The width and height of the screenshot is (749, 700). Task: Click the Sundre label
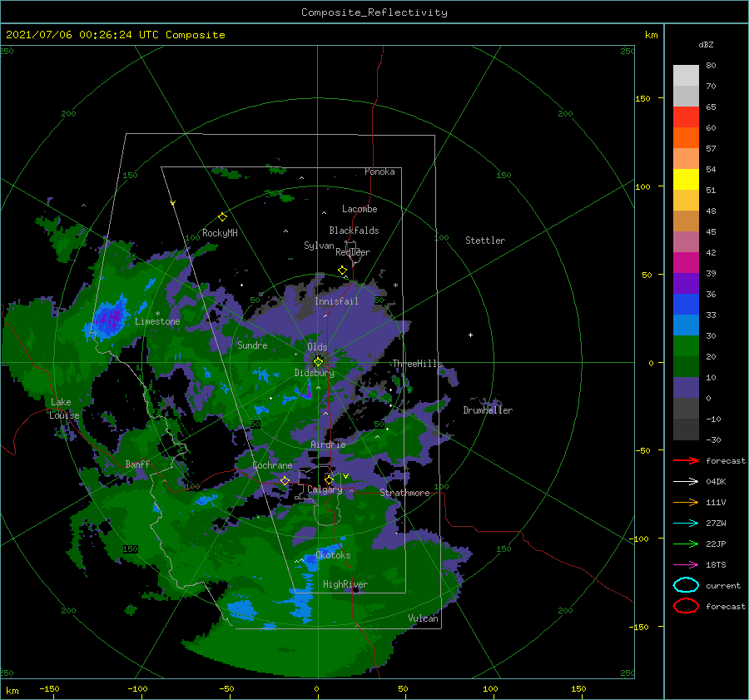pos(253,345)
